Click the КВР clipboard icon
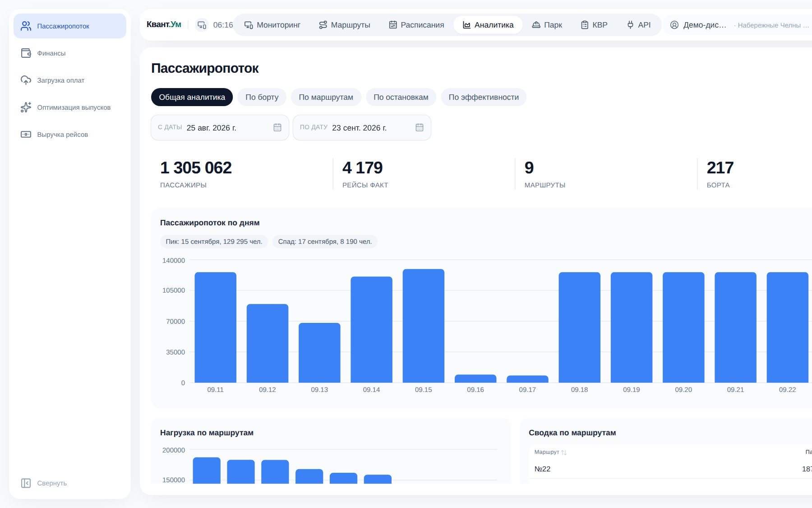 (585, 25)
